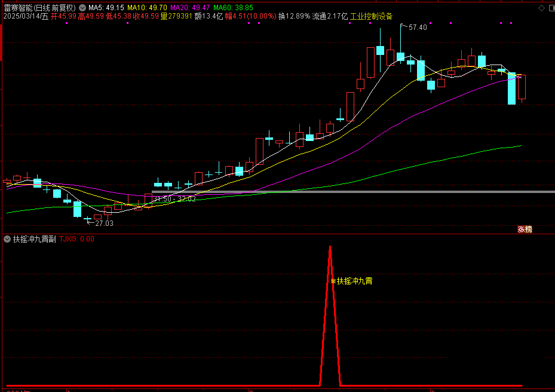Click the 扶摇冲九霄副 indicator name
Viewport: 555px width, 392px height.
[x=34, y=239]
